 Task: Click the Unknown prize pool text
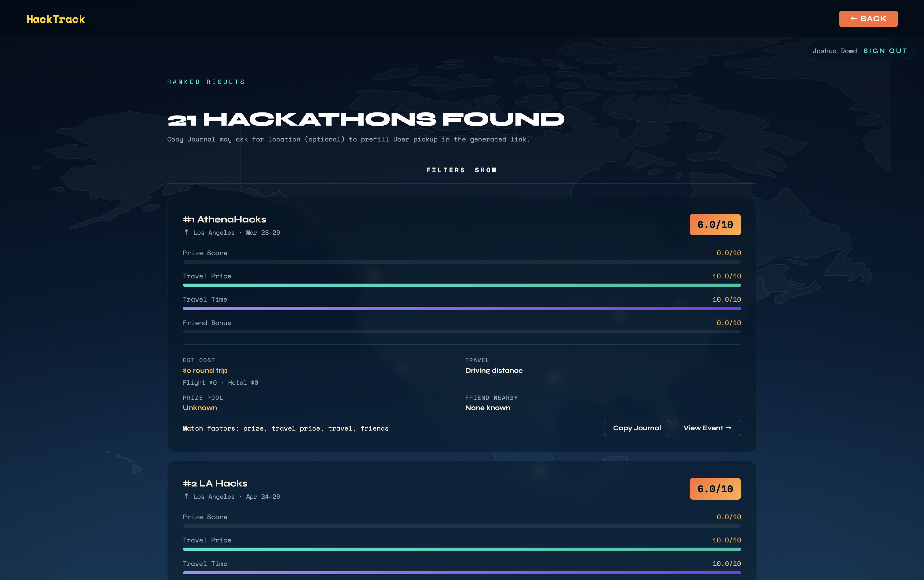(x=200, y=408)
